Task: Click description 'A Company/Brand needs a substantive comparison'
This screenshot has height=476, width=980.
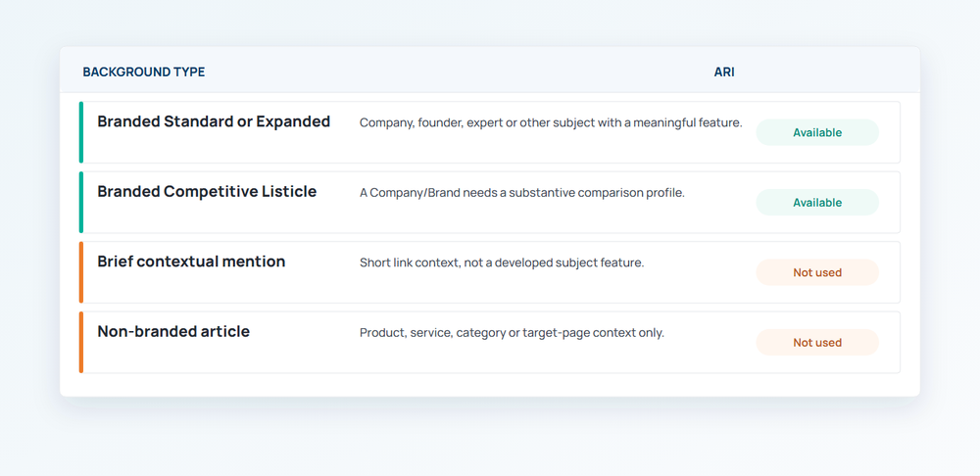Action: pos(522,193)
